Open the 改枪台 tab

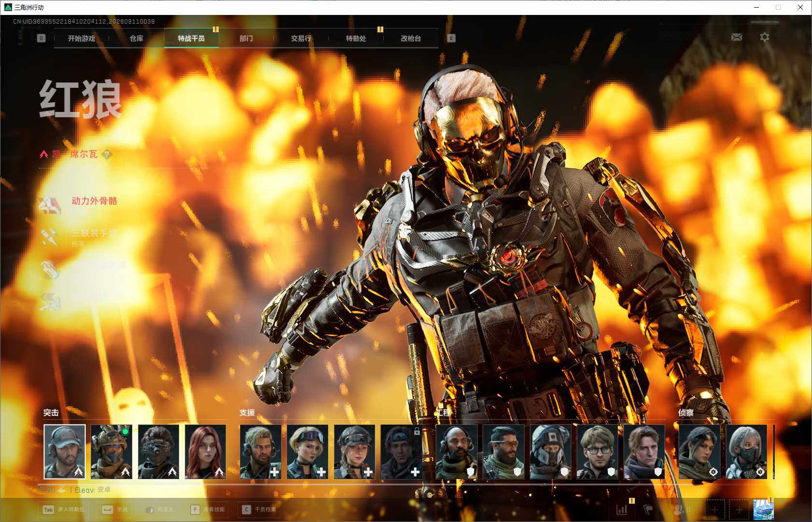point(411,39)
